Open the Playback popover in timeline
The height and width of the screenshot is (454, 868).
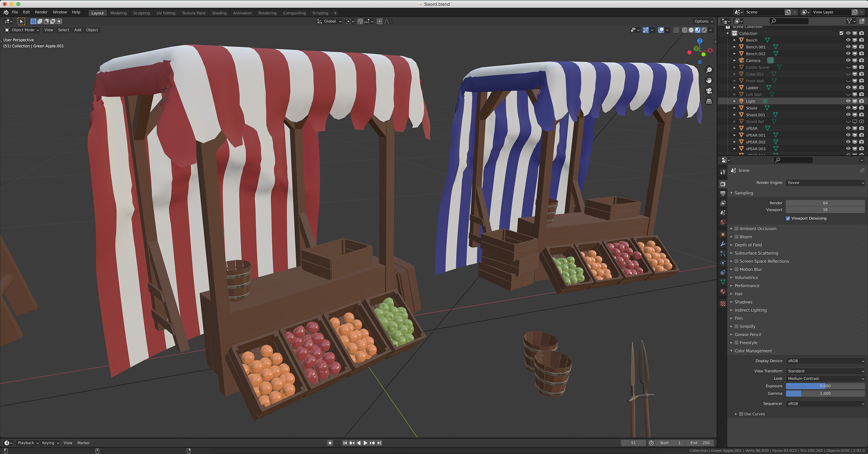28,443
